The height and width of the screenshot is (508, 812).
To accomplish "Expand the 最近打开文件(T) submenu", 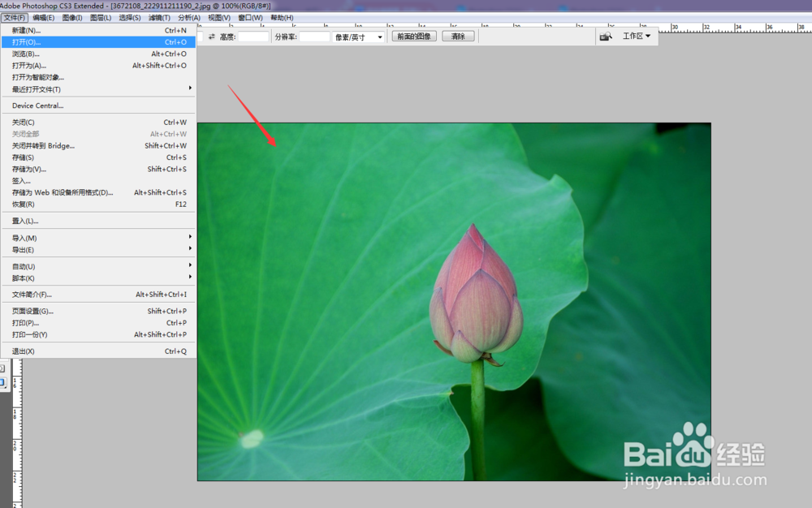I will coord(98,89).
